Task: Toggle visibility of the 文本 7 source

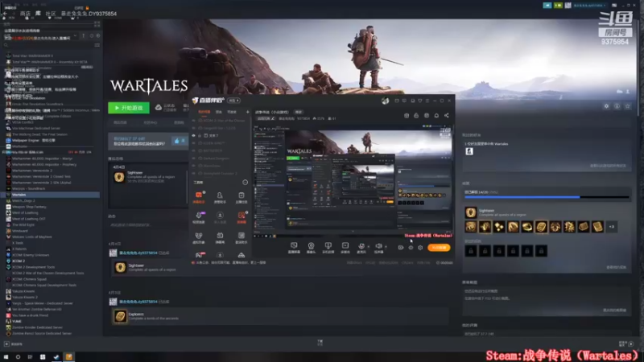Action: click(193, 135)
